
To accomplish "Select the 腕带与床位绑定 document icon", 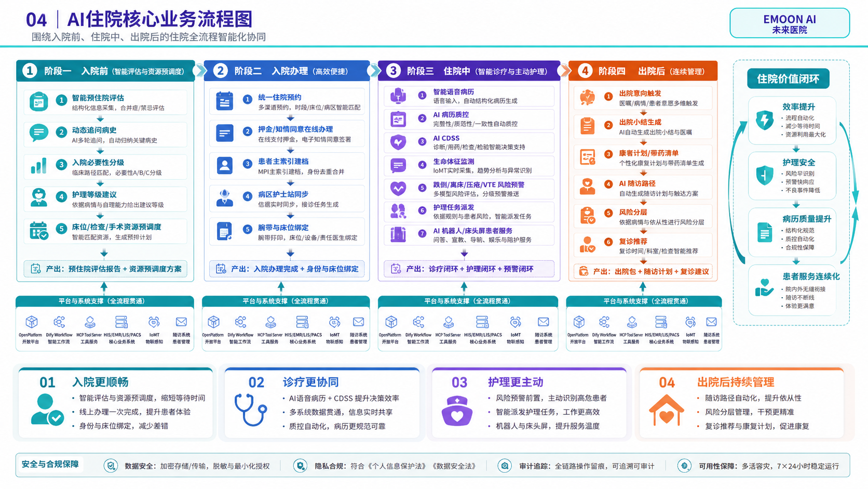I will [224, 231].
